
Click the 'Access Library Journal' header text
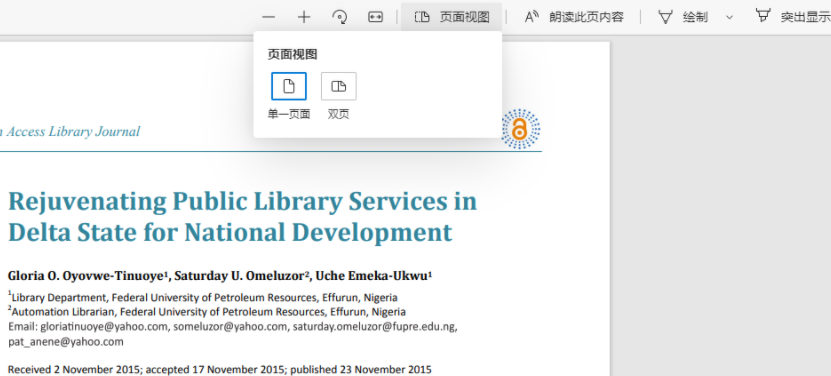[x=73, y=131]
